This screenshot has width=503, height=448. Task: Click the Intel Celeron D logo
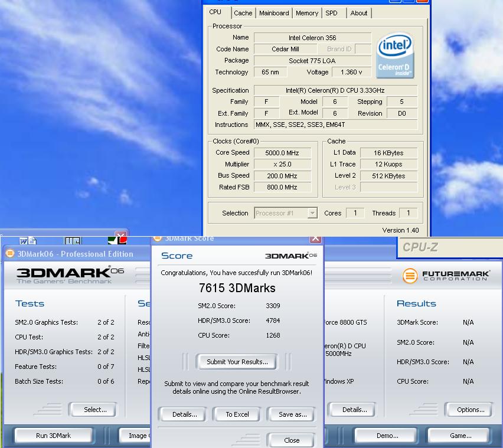pos(395,55)
